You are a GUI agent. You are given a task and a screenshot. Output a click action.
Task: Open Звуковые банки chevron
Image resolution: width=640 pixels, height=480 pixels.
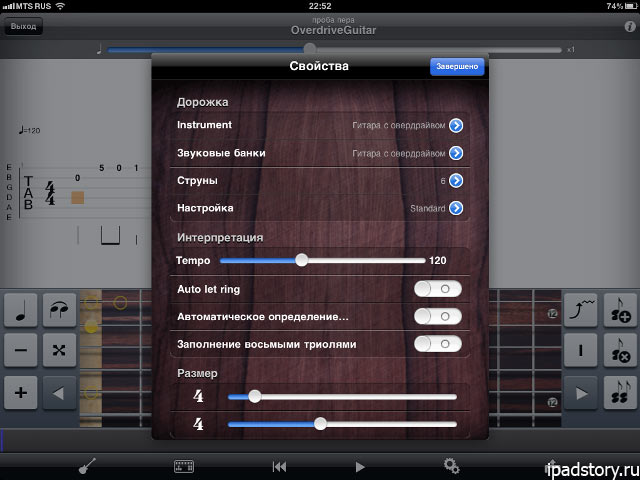pos(456,153)
